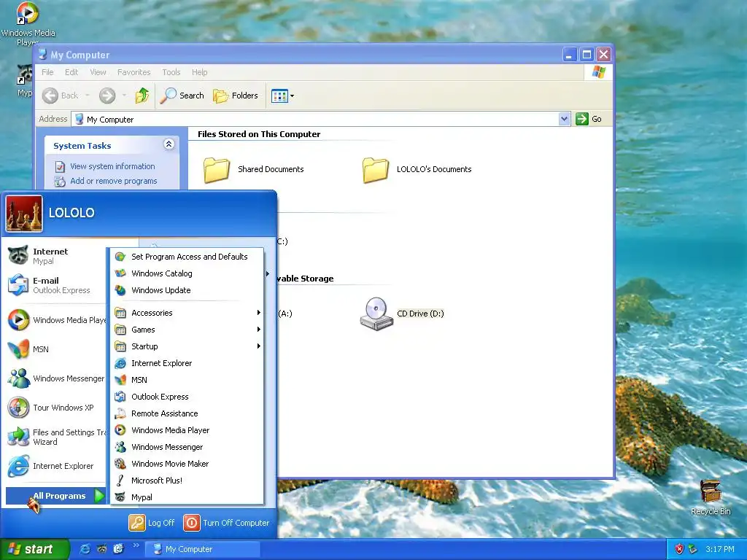Select the Shared Documents folder
Image resolution: width=747 pixels, height=560 pixels.
[253, 169]
